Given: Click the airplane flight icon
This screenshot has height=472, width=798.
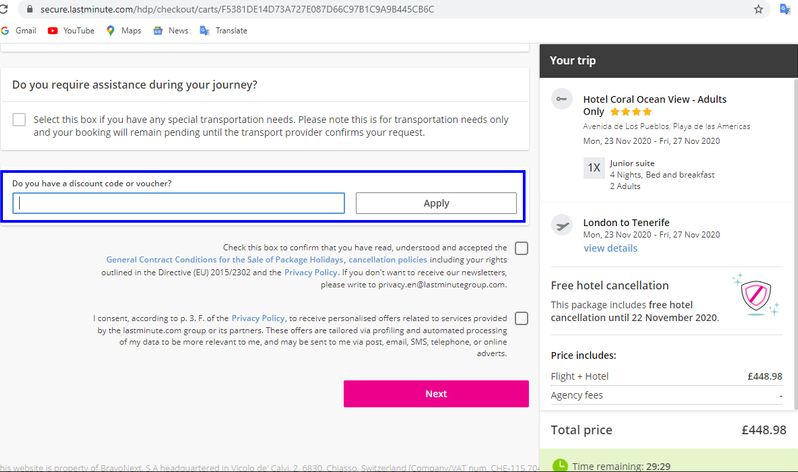Looking at the screenshot, I should (x=562, y=225).
